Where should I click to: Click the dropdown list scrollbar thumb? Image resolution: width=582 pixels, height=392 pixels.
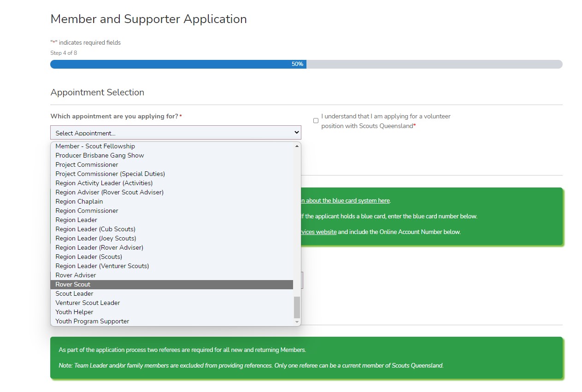[297, 307]
